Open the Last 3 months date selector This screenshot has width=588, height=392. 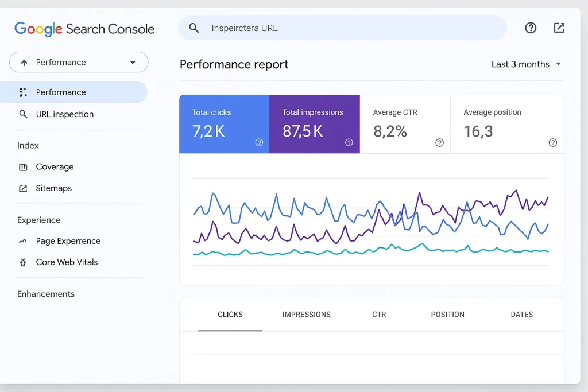point(521,64)
